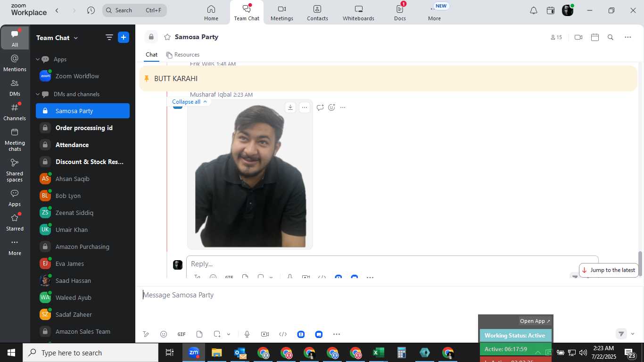Open chat with Ahsan Saqib
The height and width of the screenshot is (362, 644).
click(83, 179)
